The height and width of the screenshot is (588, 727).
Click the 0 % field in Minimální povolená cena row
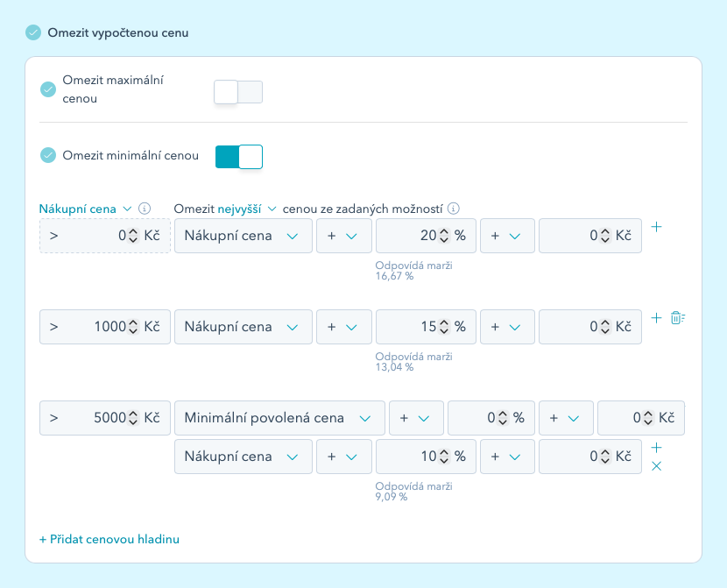pos(491,418)
